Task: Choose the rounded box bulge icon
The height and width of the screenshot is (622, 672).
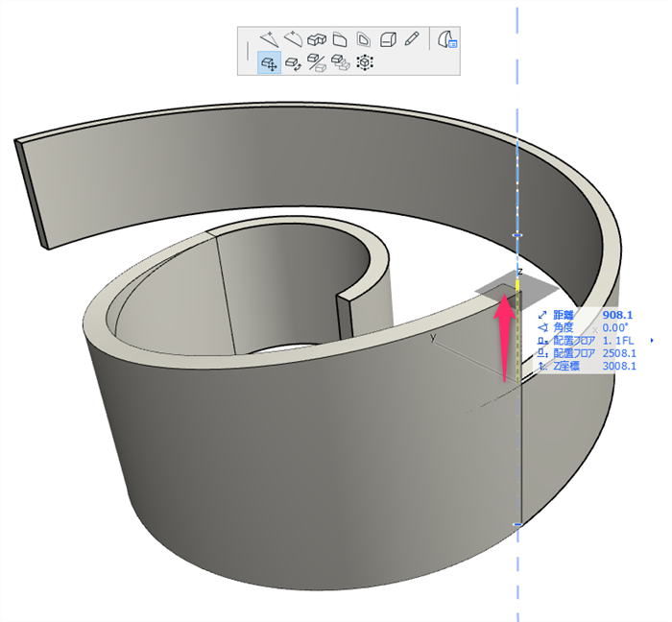Action: [388, 40]
